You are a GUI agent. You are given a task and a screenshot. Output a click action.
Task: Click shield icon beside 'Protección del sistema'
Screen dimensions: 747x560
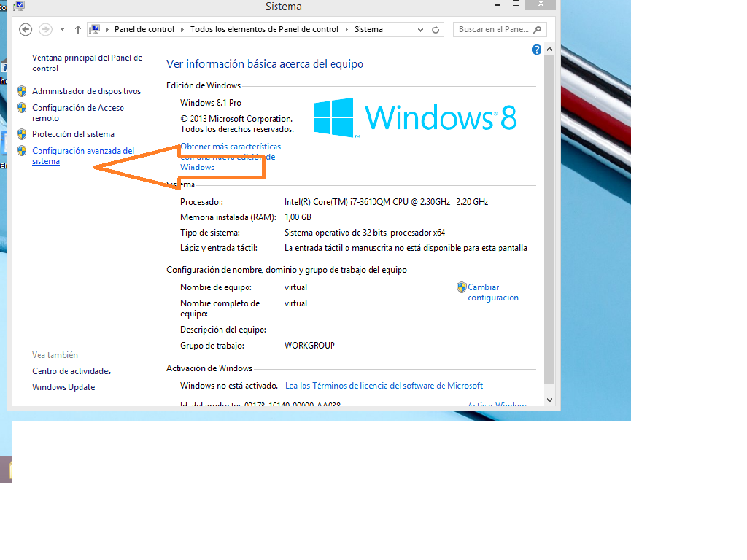point(21,134)
